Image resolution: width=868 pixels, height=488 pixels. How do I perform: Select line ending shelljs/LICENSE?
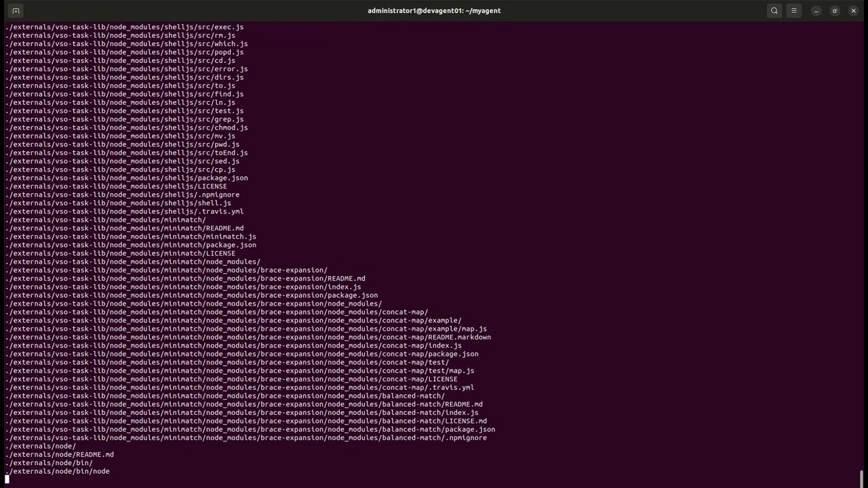117,186
